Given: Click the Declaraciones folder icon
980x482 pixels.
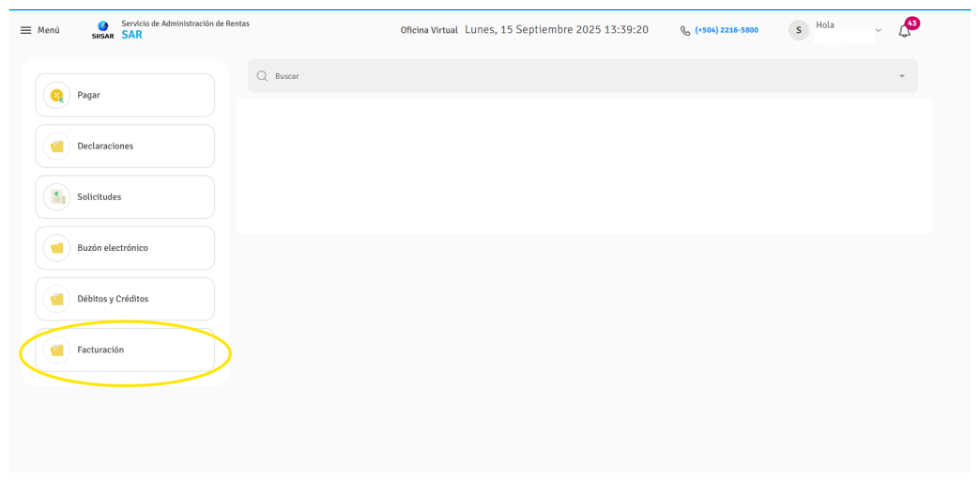Looking at the screenshot, I should pyautogui.click(x=57, y=146).
